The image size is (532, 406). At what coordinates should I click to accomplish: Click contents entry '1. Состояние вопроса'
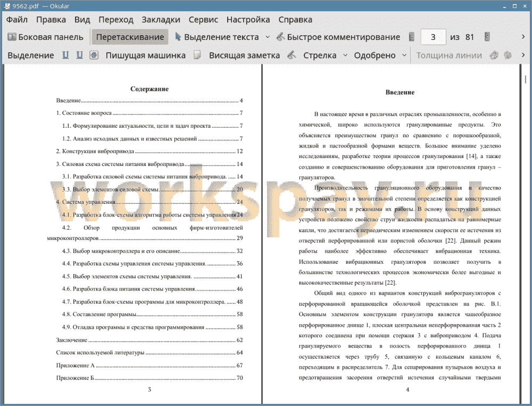coord(149,113)
